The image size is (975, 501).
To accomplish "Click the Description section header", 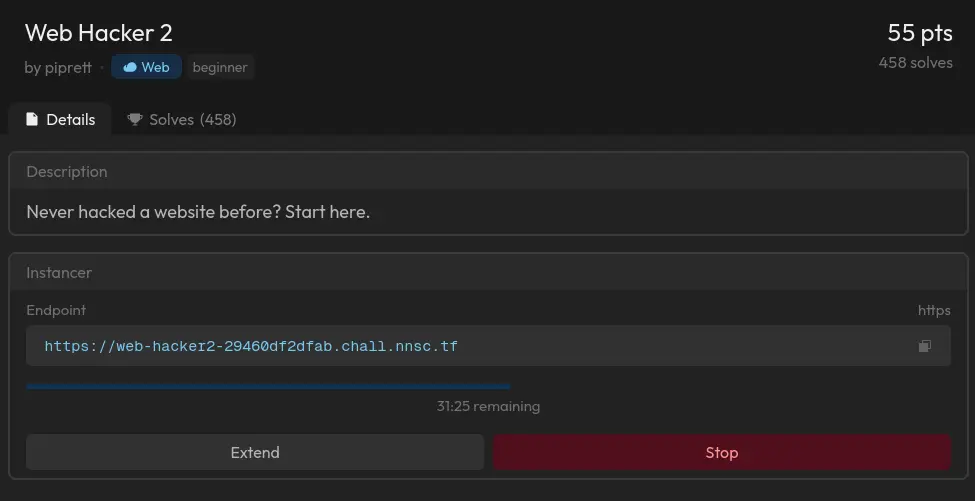I will 67,172.
